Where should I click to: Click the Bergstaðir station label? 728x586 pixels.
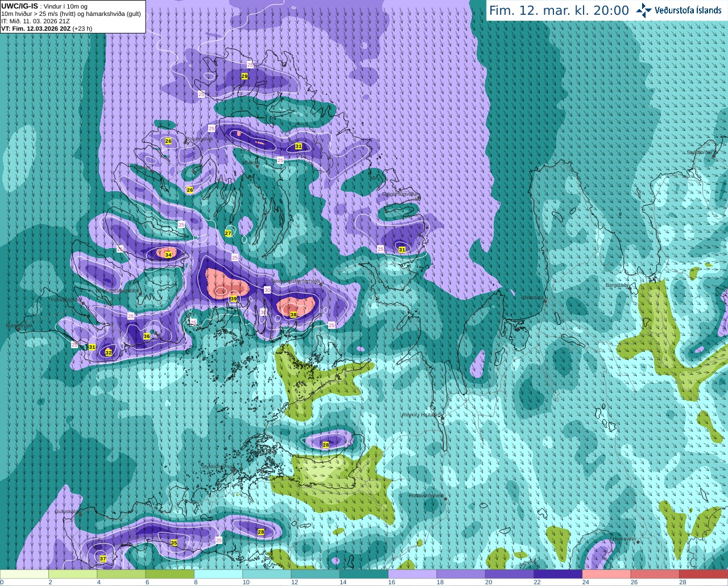point(618,285)
